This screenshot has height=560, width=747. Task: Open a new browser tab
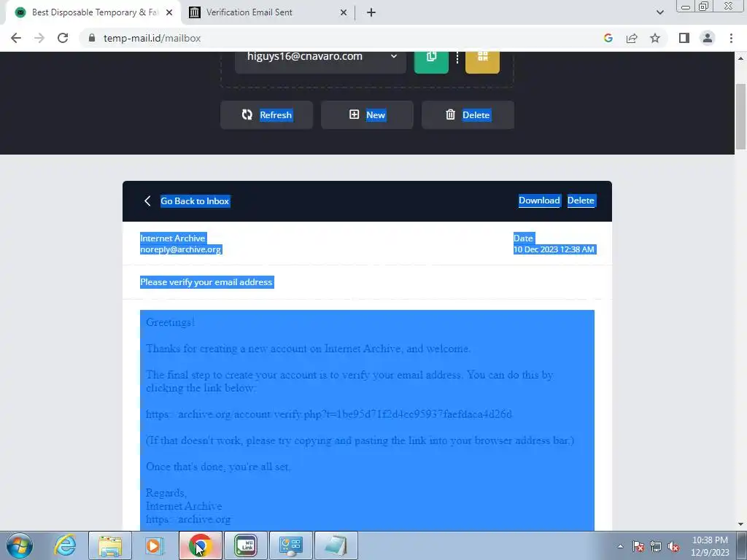(371, 12)
